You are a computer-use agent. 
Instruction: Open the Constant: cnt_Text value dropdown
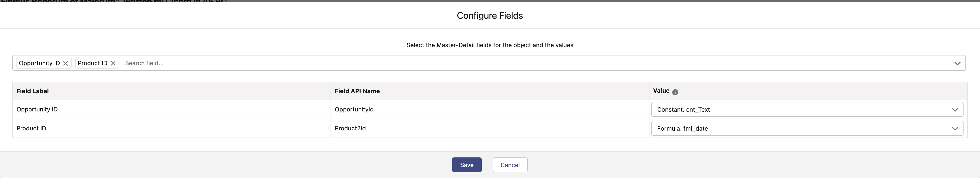click(807, 110)
